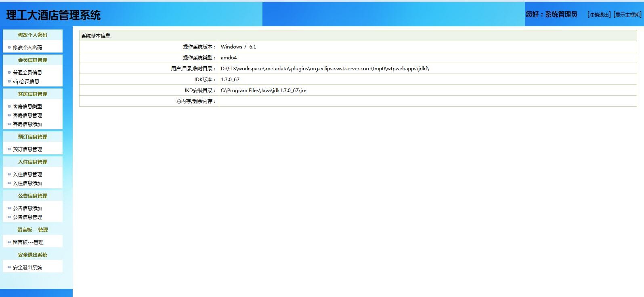Click the 总内存/剩余内存 label
The width and height of the screenshot is (644, 297).
196,101
